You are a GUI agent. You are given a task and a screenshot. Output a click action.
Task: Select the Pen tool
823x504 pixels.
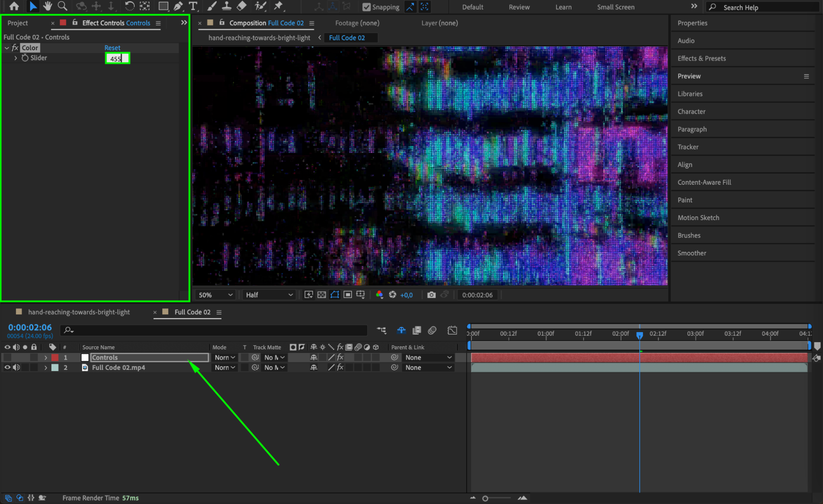[x=178, y=6]
